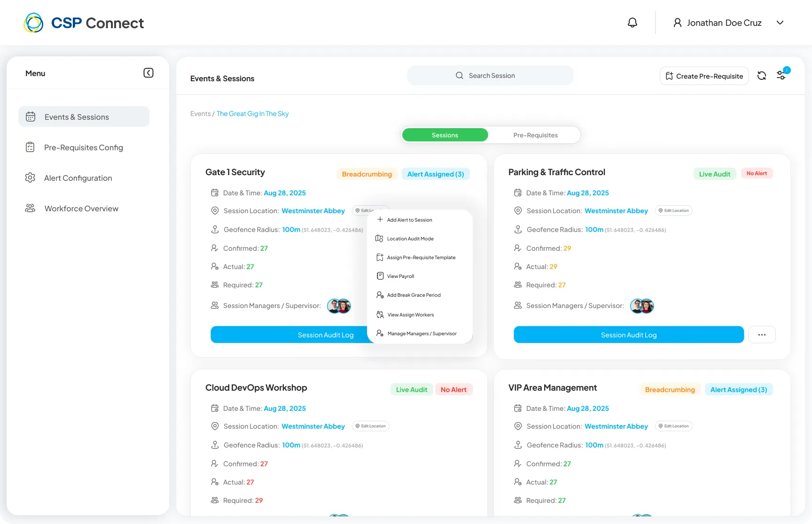Select the Parking & Traffic Control card title
Viewport: 812px width, 524px height.
tap(557, 172)
